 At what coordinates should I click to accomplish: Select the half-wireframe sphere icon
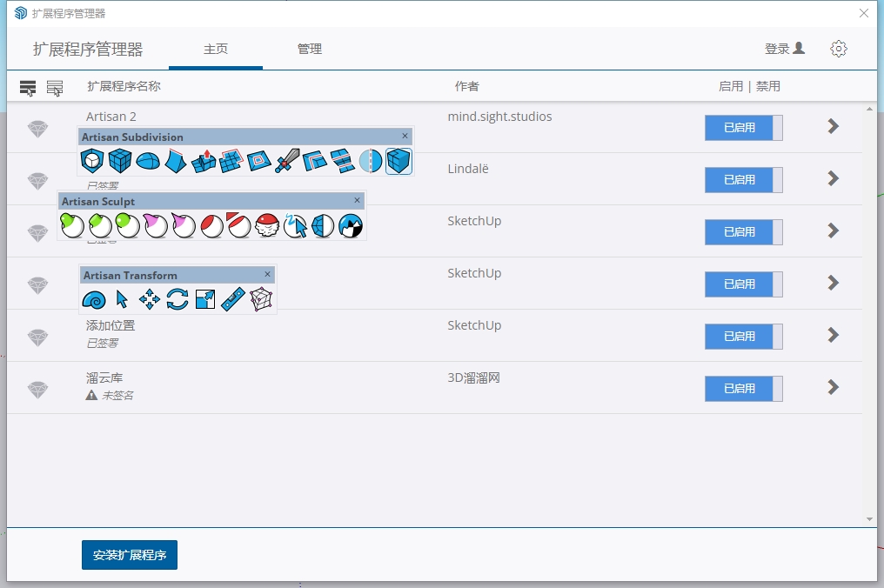click(x=323, y=225)
